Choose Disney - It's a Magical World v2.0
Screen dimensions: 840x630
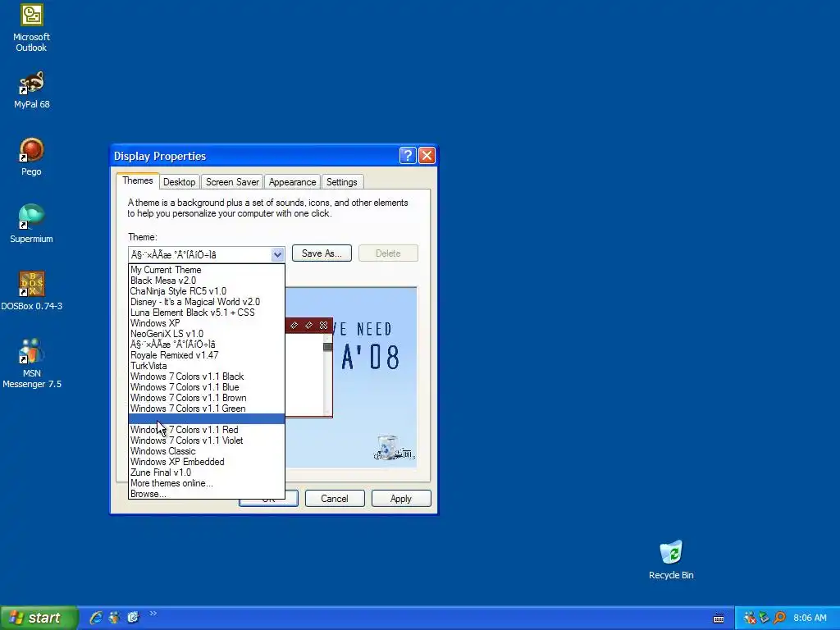[x=206, y=302]
